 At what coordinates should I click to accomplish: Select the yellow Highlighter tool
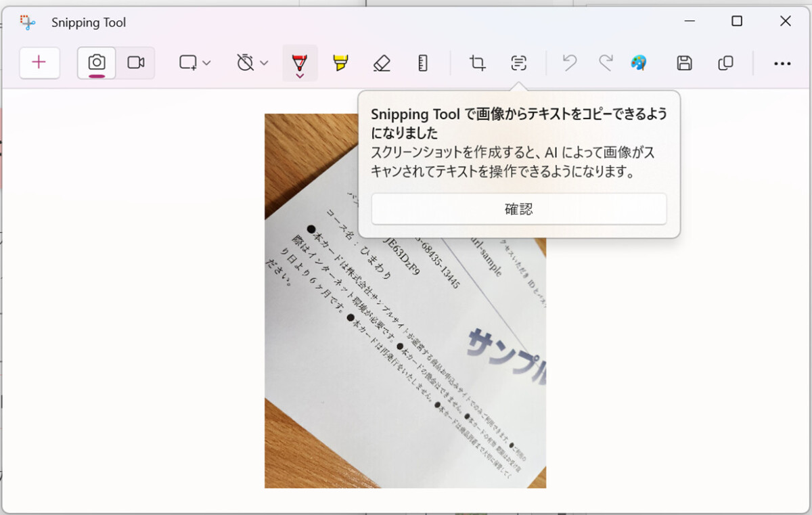tap(340, 63)
